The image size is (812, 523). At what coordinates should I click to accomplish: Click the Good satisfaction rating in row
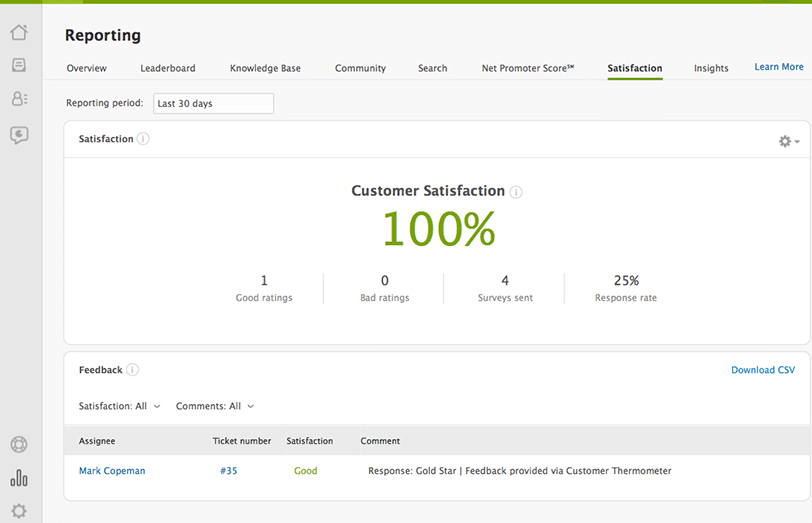tap(306, 471)
